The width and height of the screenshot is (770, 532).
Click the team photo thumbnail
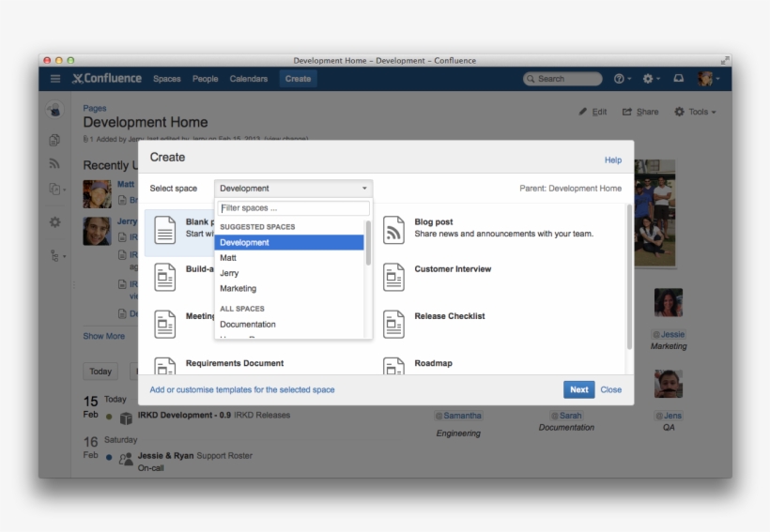(654, 213)
